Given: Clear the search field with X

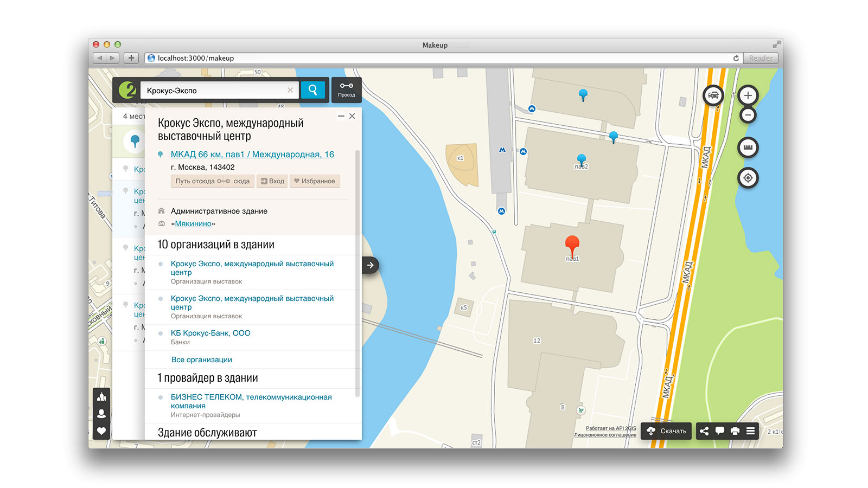Looking at the screenshot, I should point(290,90).
